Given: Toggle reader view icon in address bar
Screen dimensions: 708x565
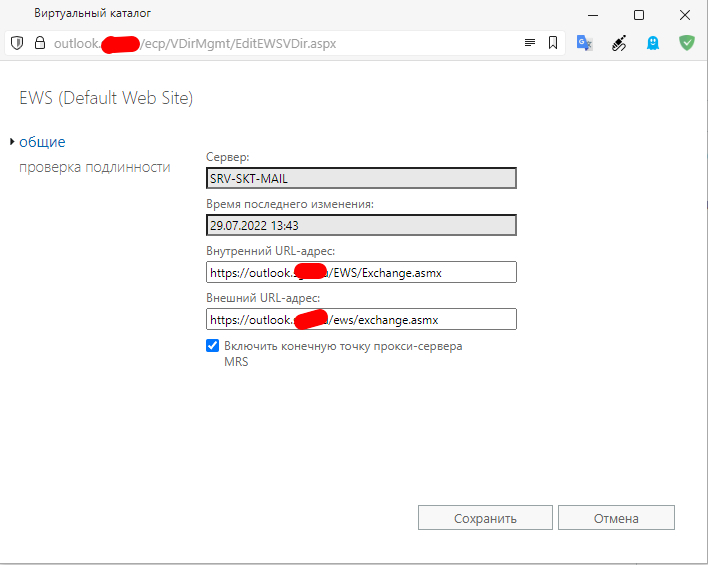Looking at the screenshot, I should click(x=530, y=43).
